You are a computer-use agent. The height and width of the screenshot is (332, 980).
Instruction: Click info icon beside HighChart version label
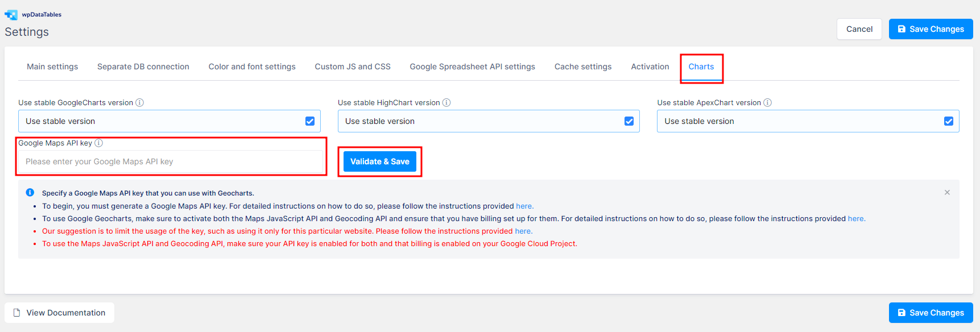[446, 103]
